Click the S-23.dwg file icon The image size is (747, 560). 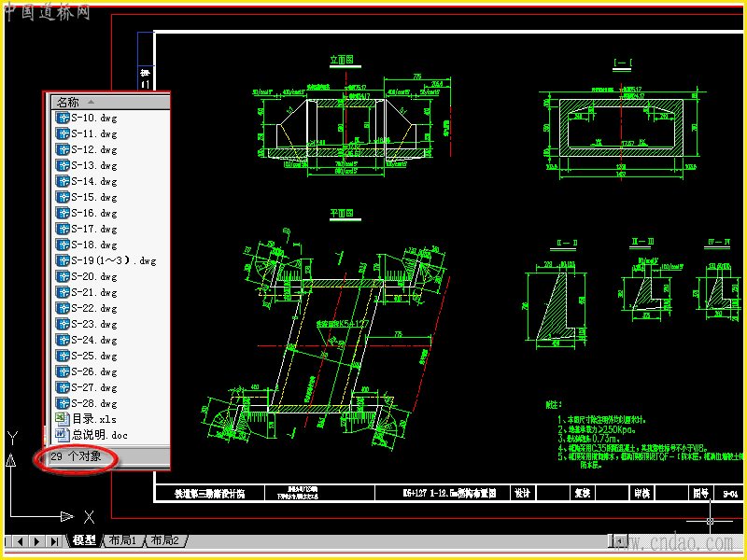[63, 324]
